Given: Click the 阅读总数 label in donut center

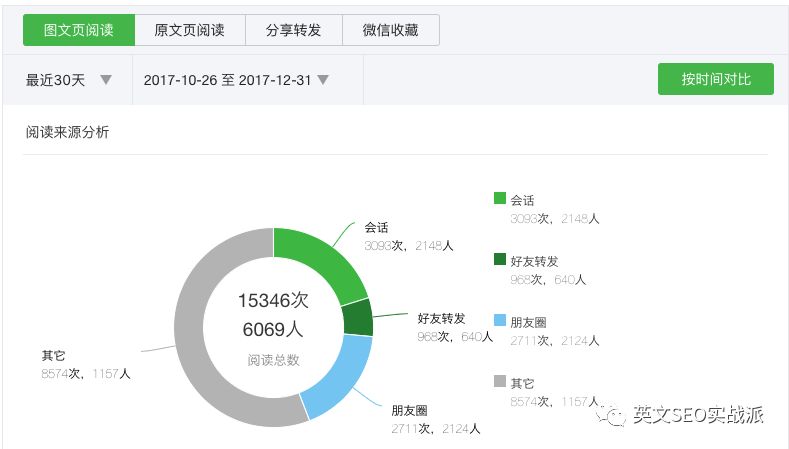Looking at the screenshot, I should point(273,360).
